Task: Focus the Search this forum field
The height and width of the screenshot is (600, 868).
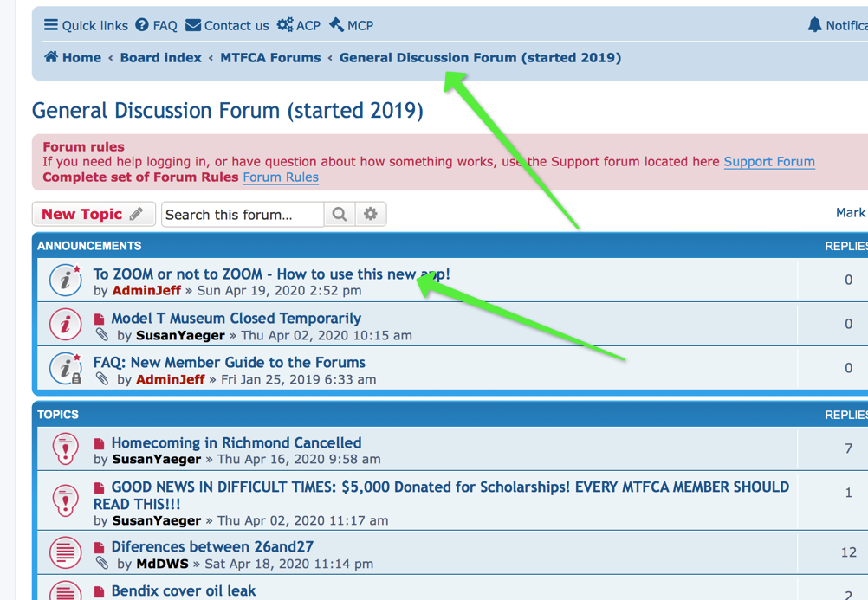Action: tap(243, 215)
